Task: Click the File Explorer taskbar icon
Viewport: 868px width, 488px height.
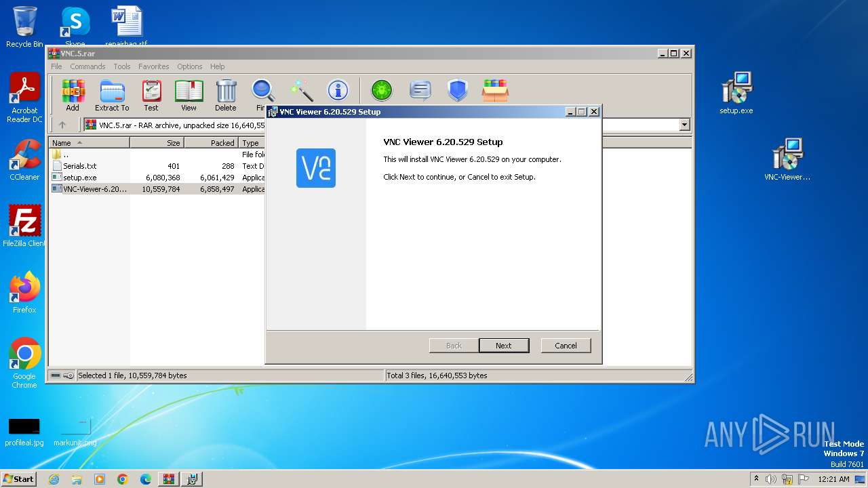Action: click(77, 479)
